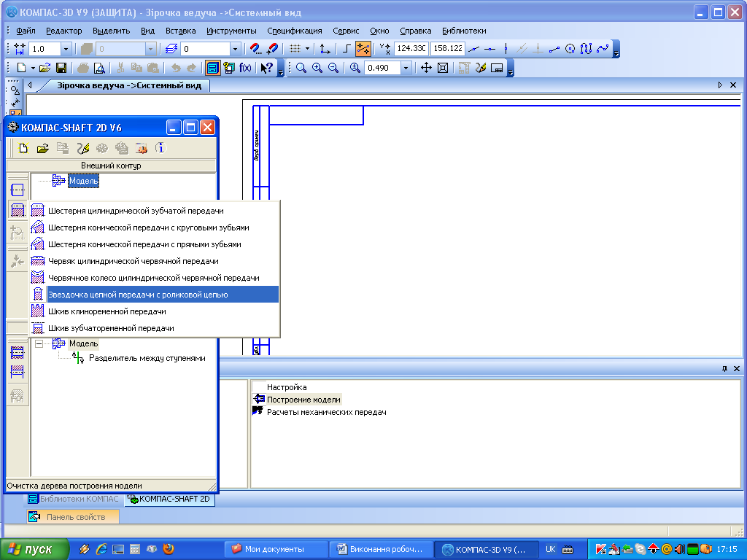The image size is (747, 560).
Task: Open the variables f(x) tool
Action: click(x=245, y=68)
